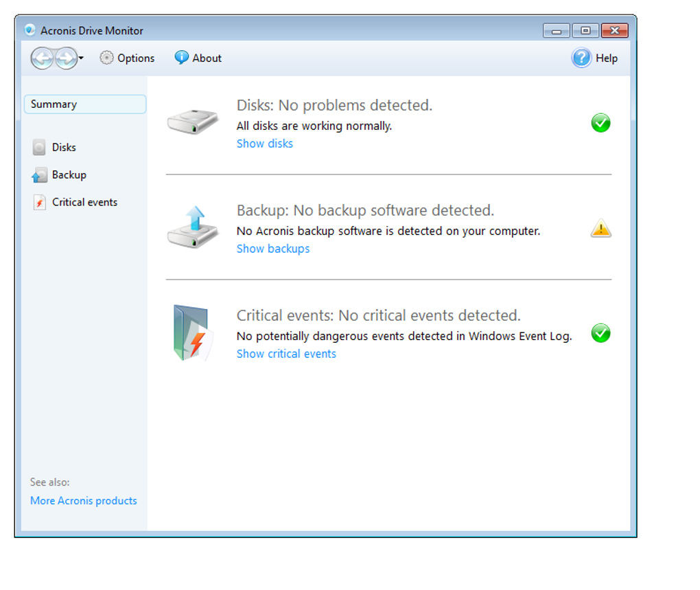
Task: Click the 'Disks: No problems detected.' heading
Action: coord(334,105)
